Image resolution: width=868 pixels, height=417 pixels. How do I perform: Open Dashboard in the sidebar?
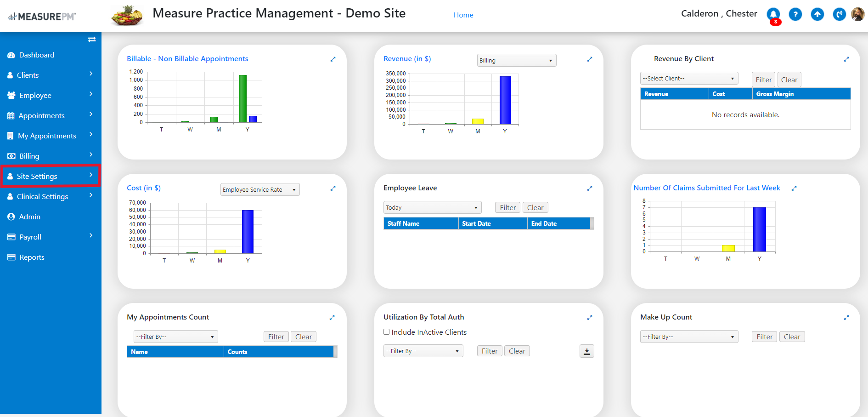[x=37, y=55]
